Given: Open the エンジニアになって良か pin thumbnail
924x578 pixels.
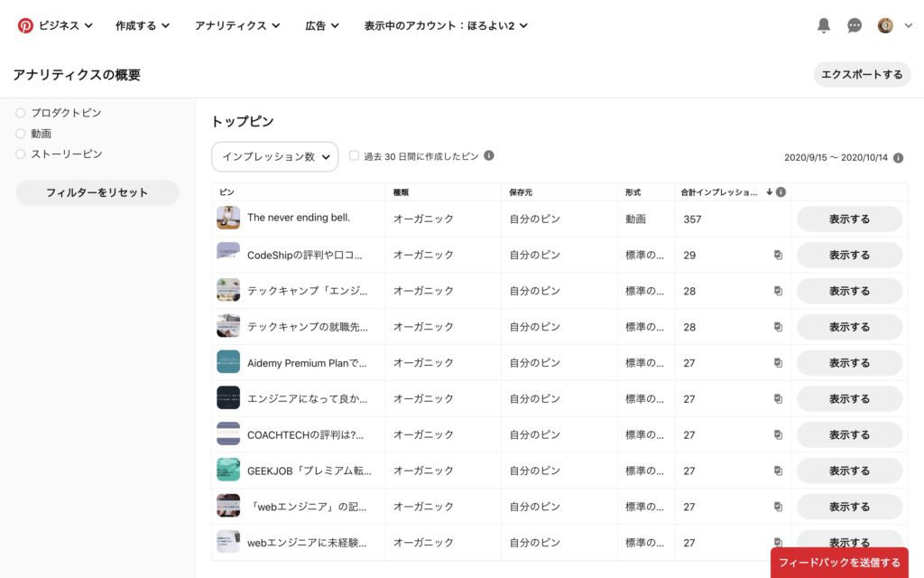Looking at the screenshot, I should pos(228,397).
